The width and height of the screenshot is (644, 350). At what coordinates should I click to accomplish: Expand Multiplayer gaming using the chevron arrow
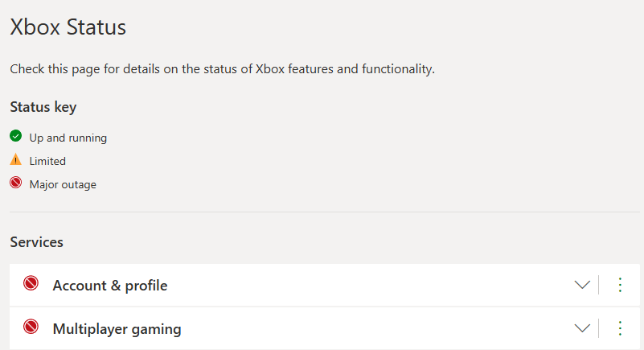point(582,328)
